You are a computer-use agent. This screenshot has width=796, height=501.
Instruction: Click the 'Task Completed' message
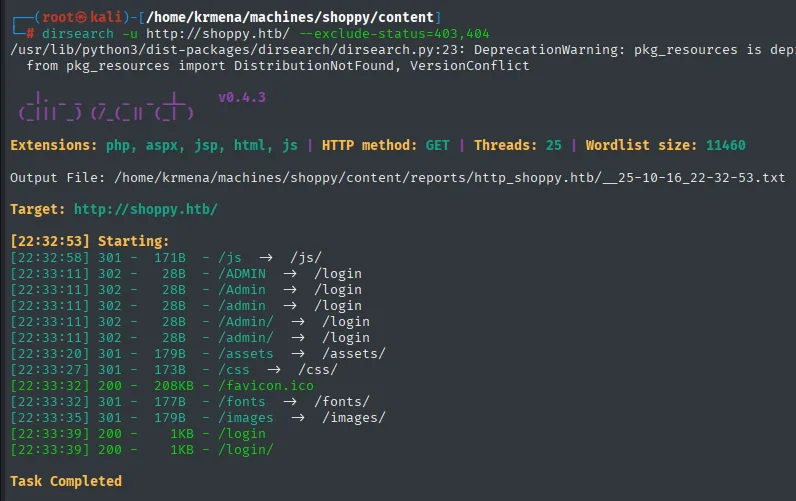tap(66, 481)
